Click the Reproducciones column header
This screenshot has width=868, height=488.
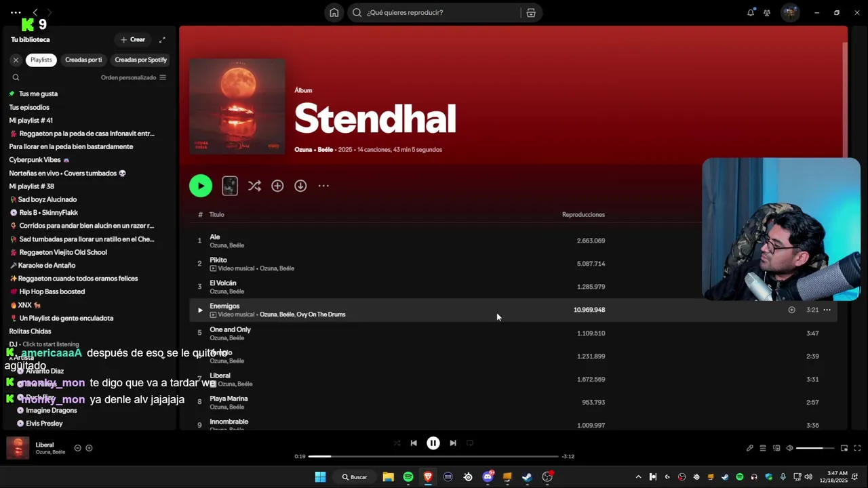[583, 214]
